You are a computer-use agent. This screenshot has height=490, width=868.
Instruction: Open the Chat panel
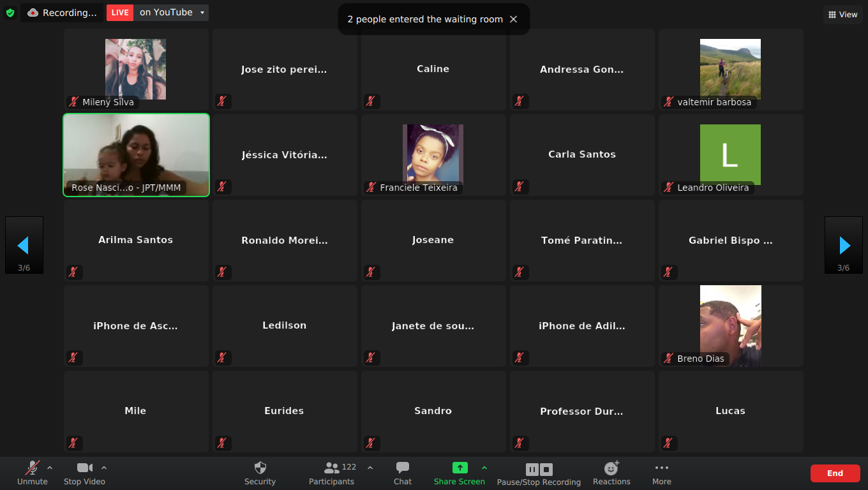click(x=403, y=473)
